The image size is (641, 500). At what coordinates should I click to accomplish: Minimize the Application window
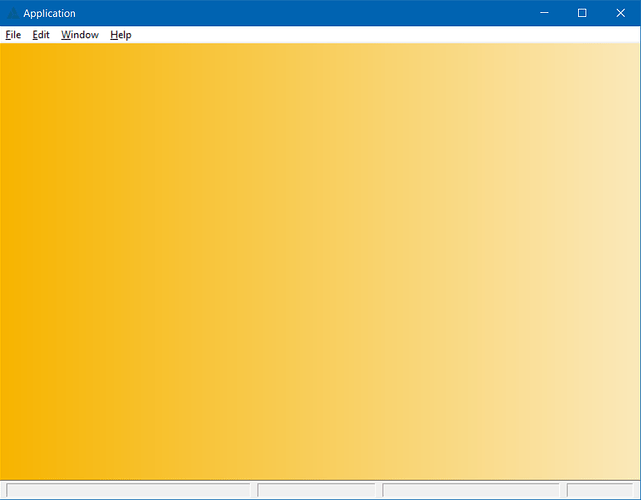544,13
